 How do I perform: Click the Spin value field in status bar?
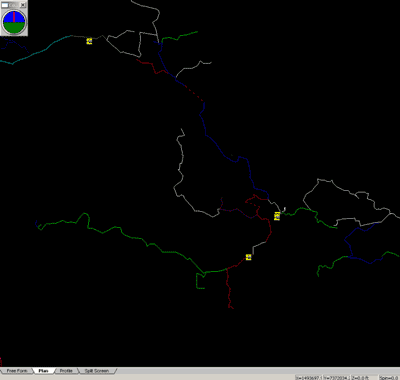coord(389,378)
